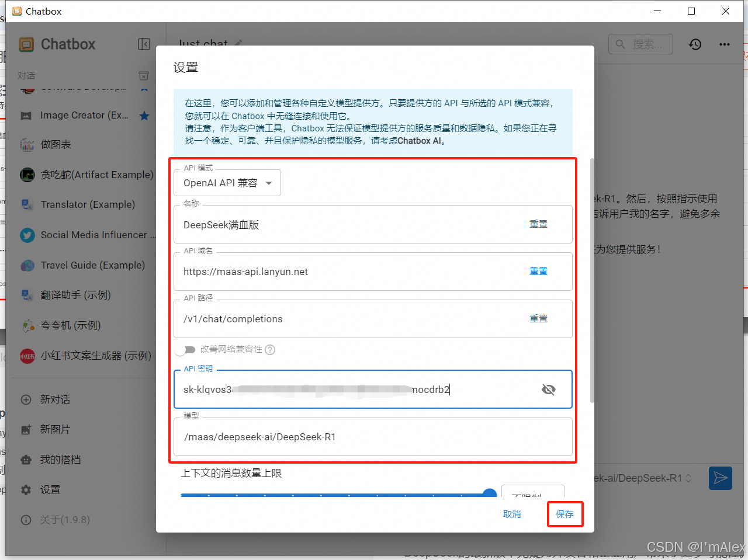Click the settings dialog vertical scrollbar
The width and height of the screenshot is (748, 560).
point(592,280)
